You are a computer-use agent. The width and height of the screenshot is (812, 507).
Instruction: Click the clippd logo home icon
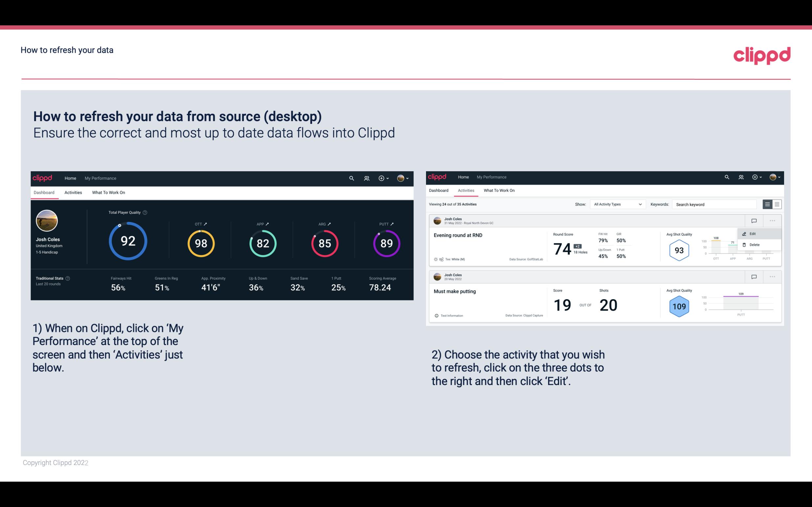click(42, 177)
